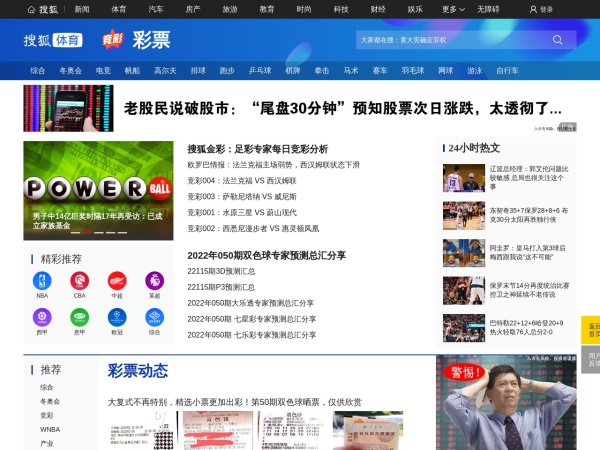Switch to the 羽毛球 tab
600x450 pixels.
click(x=413, y=71)
